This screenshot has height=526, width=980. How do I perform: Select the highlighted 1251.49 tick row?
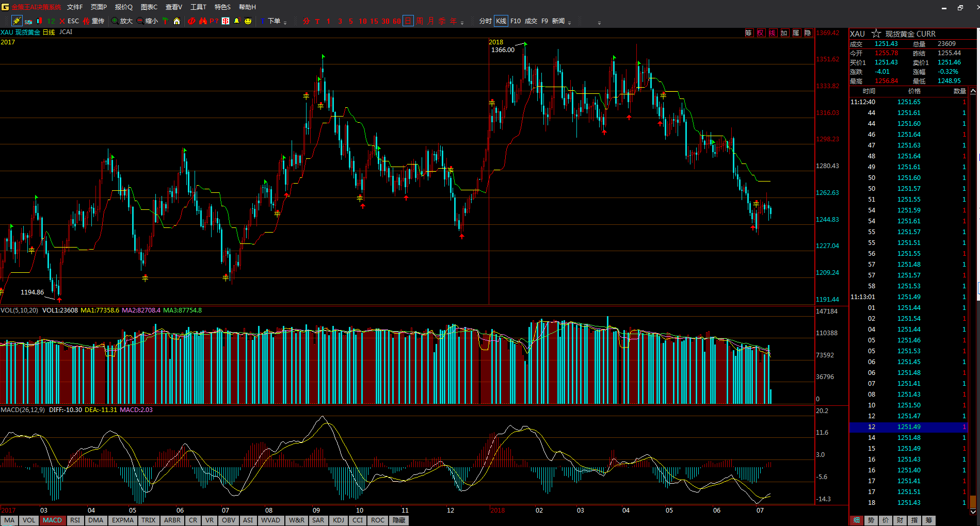908,427
